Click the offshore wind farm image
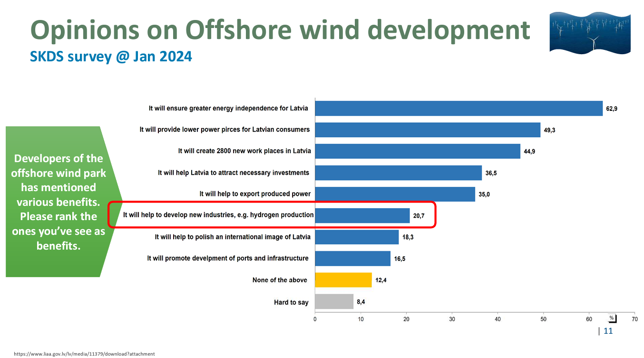 point(590,32)
